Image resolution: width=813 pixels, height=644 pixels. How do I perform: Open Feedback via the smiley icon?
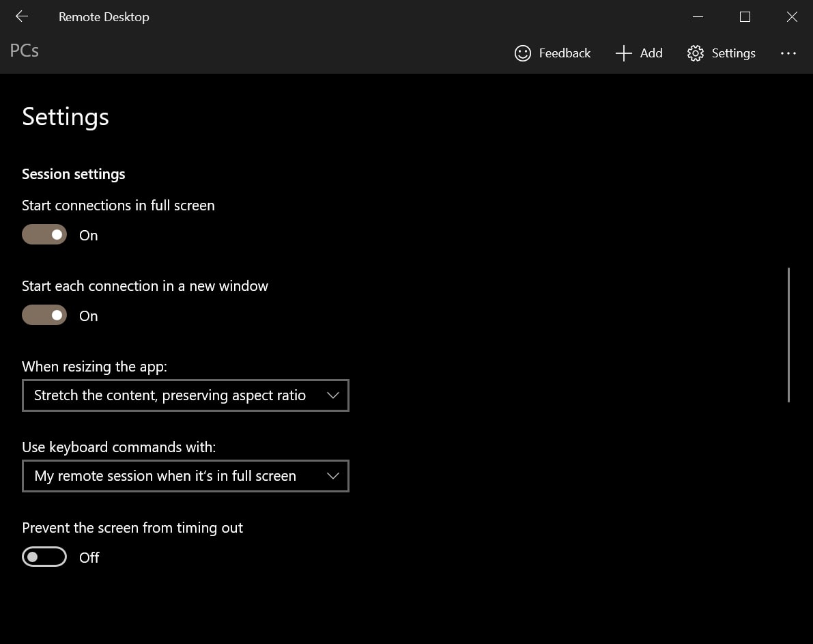(523, 53)
